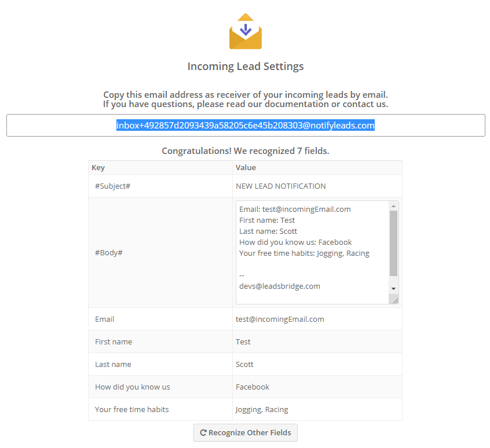Click the Body textarea scroll down arrow
Image resolution: width=490 pixels, height=448 pixels.
click(x=393, y=289)
